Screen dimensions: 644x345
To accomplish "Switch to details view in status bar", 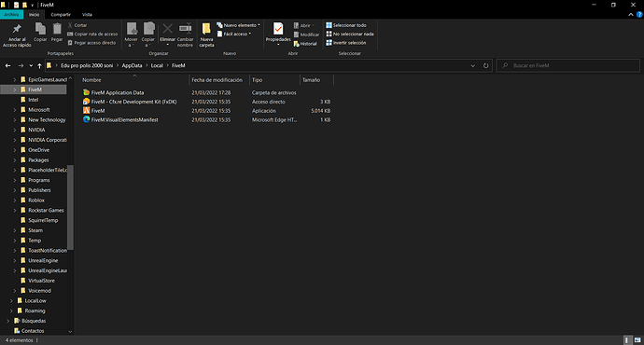I will point(627,340).
